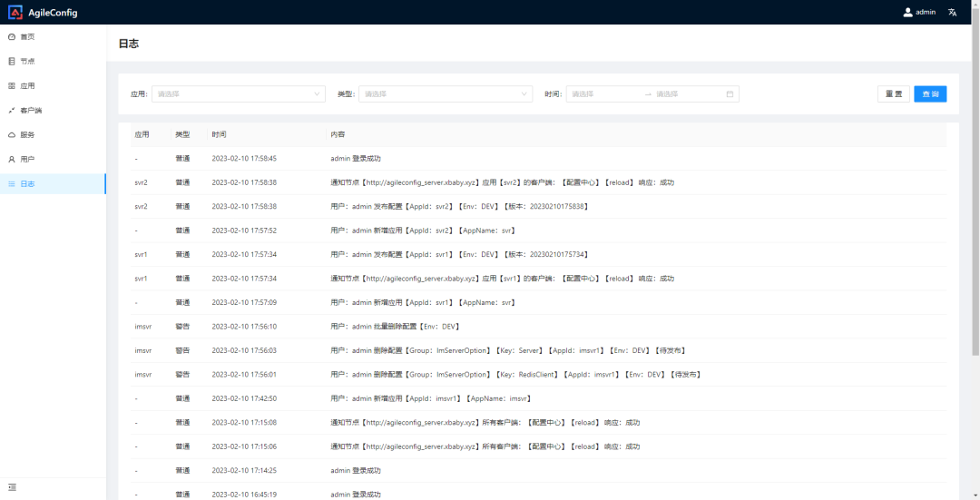Click the start date input field
Viewport: 980px width, 500px height.
click(603, 94)
